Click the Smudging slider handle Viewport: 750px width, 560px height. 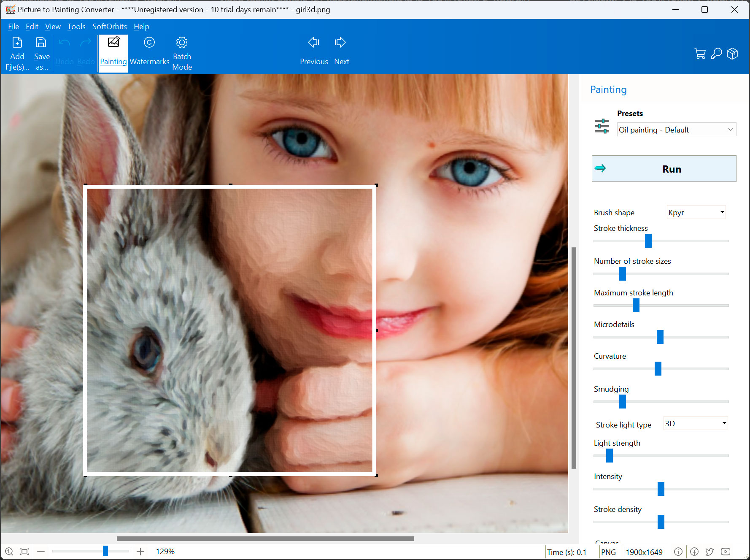(623, 401)
